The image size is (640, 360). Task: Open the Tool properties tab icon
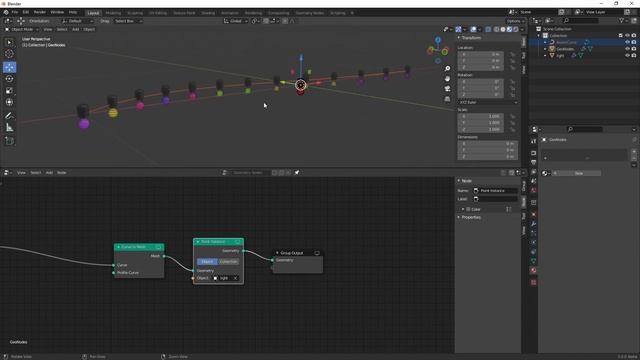tap(533, 141)
